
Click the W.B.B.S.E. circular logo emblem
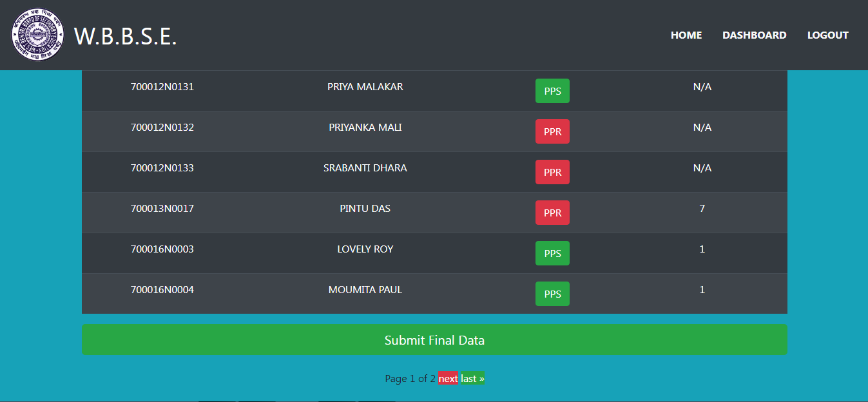coord(37,35)
